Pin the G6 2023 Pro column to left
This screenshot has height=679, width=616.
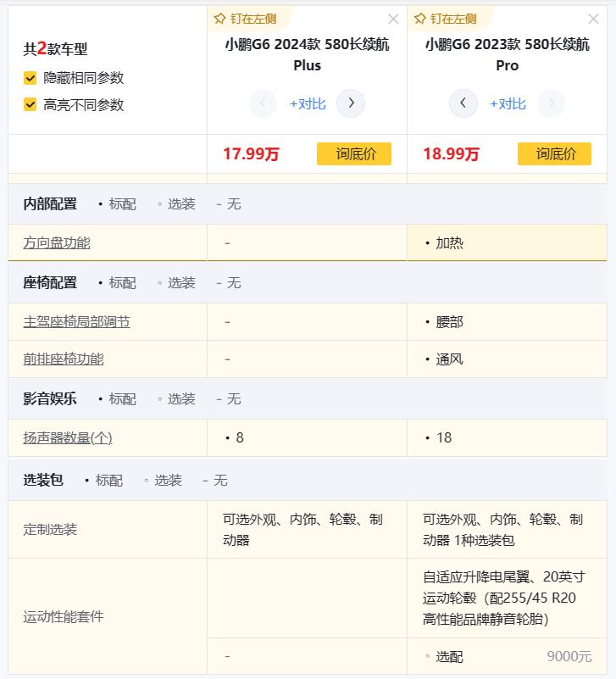445,19
